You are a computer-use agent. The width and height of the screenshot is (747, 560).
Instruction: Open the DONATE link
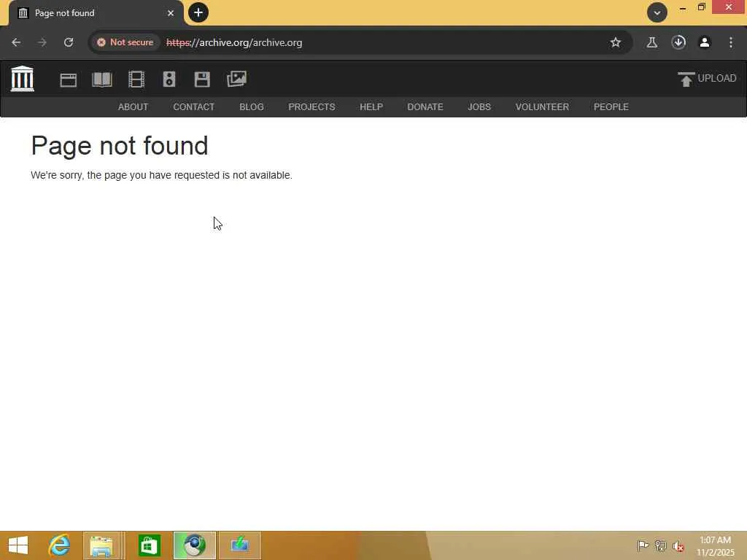[425, 107]
